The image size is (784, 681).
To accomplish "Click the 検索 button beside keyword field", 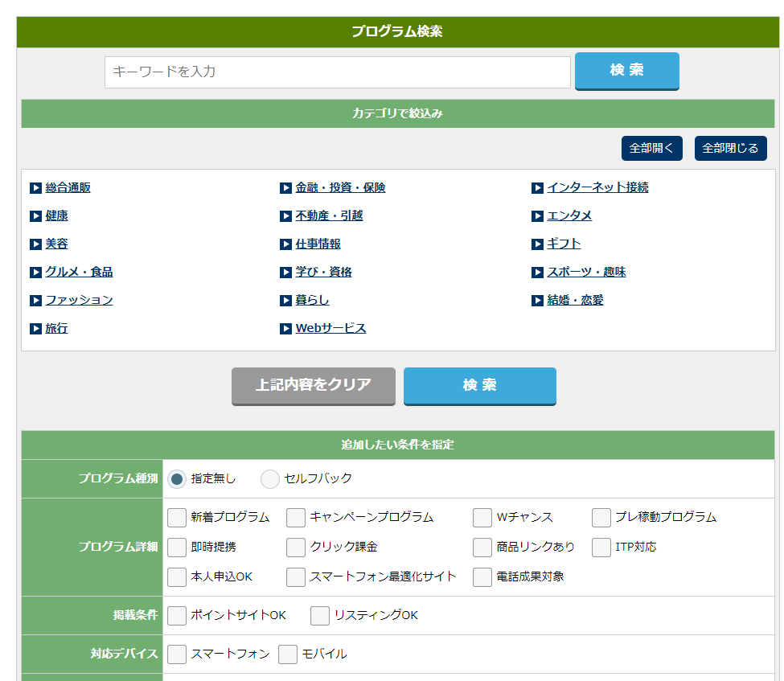I will click(626, 71).
